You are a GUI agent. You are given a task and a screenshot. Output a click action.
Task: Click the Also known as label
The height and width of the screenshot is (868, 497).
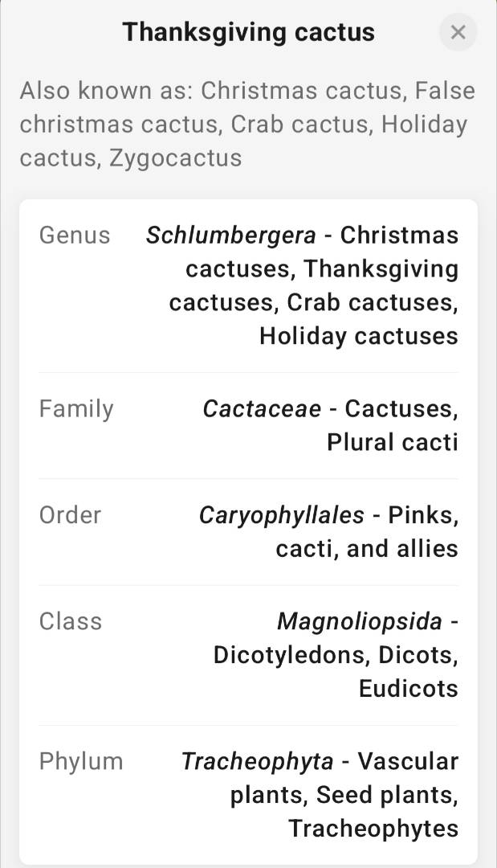[106, 91]
